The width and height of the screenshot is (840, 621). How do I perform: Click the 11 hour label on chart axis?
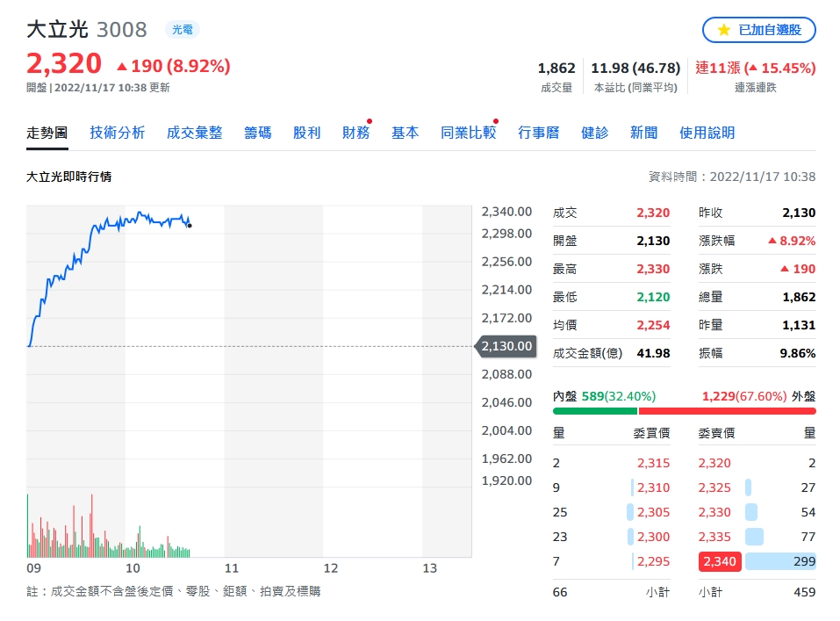tap(232, 568)
